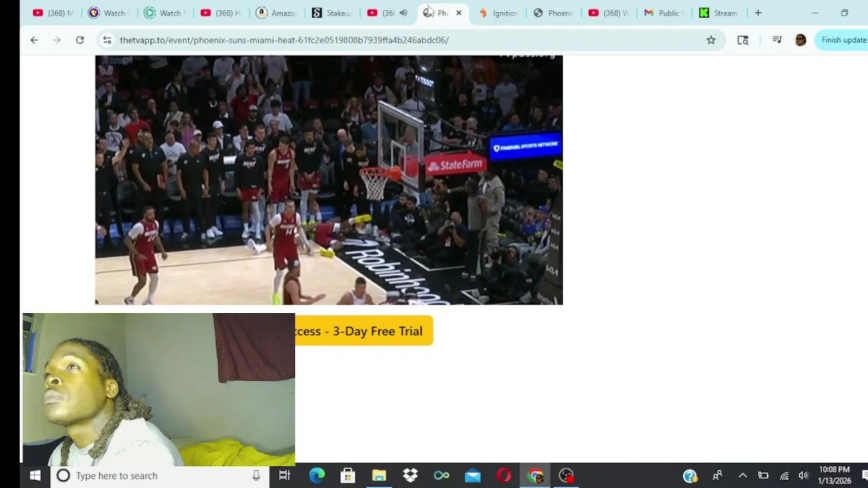868x488 pixels.
Task: Open the media controls icon in toolbar
Action: tap(777, 40)
